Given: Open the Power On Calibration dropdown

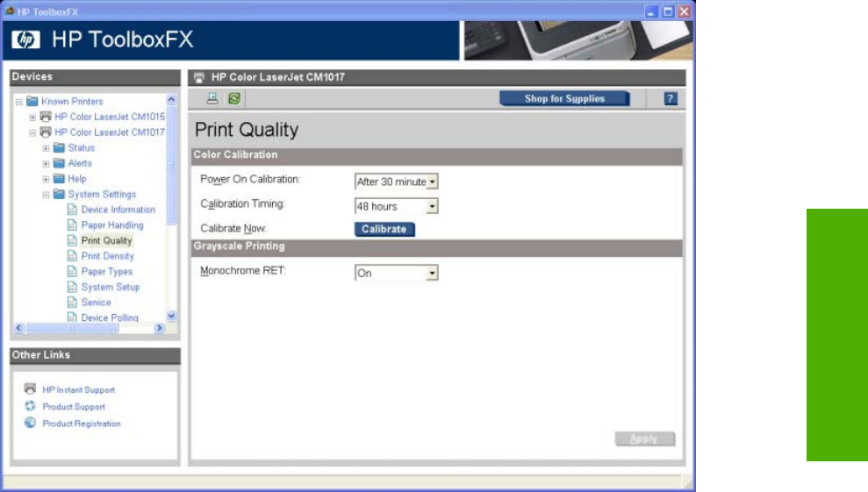Looking at the screenshot, I should pos(432,182).
